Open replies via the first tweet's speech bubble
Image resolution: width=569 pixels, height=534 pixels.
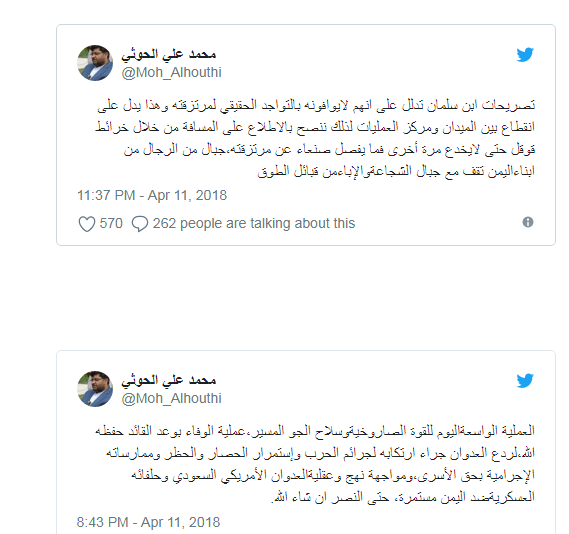[140, 223]
